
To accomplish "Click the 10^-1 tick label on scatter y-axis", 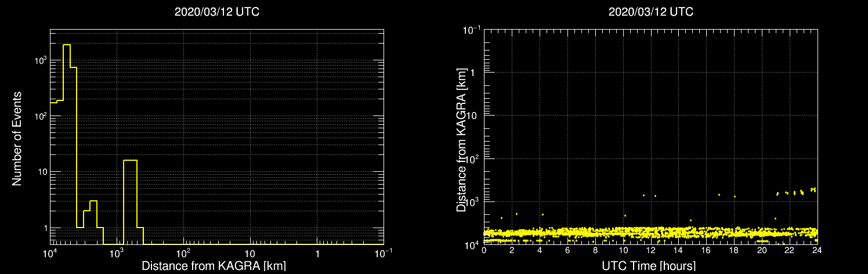I will [x=471, y=30].
